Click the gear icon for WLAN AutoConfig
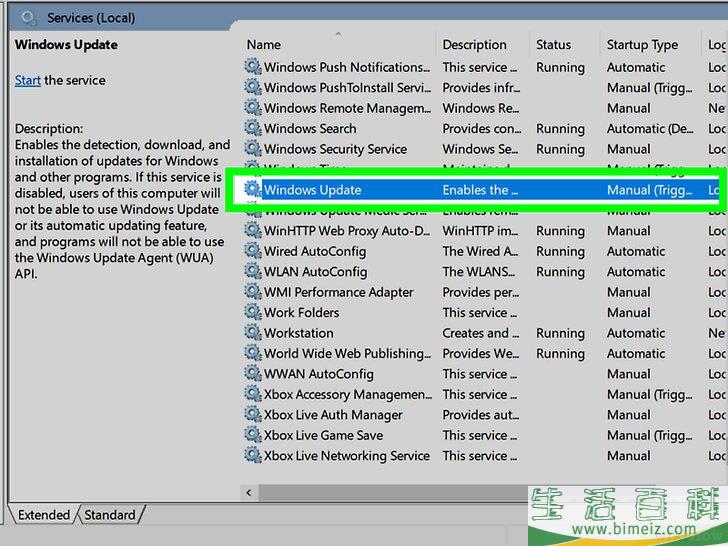The height and width of the screenshot is (546, 728). [x=253, y=271]
